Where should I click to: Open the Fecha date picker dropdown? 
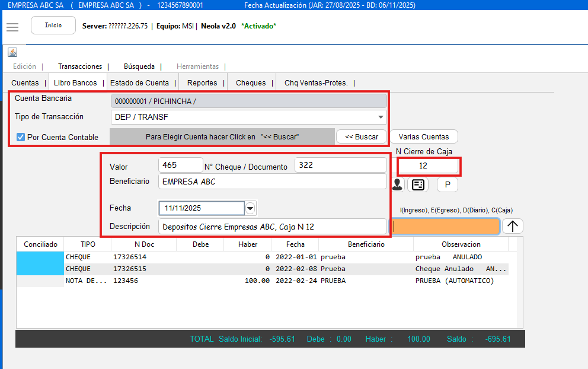click(x=250, y=208)
